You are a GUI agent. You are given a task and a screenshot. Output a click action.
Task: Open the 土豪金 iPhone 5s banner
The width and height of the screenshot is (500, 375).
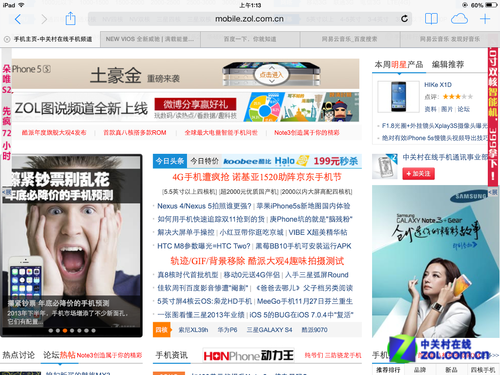click(x=185, y=74)
